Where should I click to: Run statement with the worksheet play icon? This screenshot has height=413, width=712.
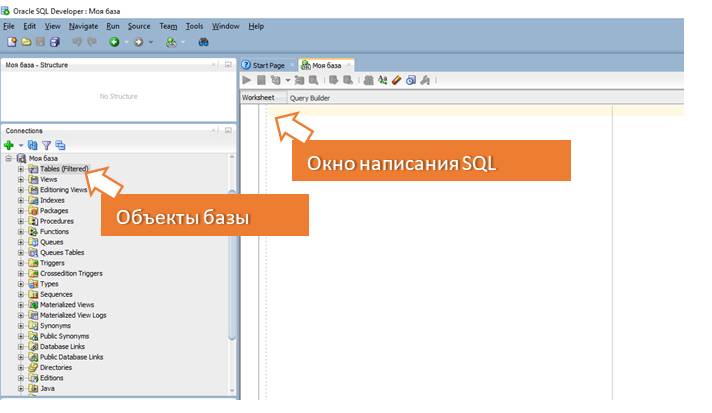(x=247, y=80)
